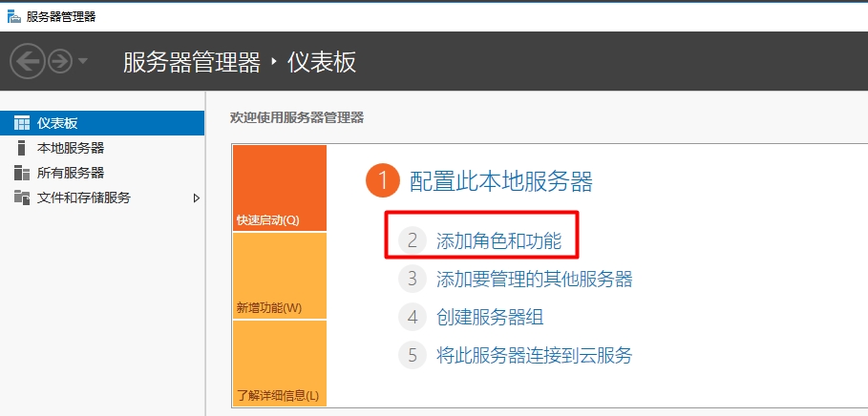
Task: Click the 添加要管理的其他服务器 link
Action: click(x=534, y=279)
